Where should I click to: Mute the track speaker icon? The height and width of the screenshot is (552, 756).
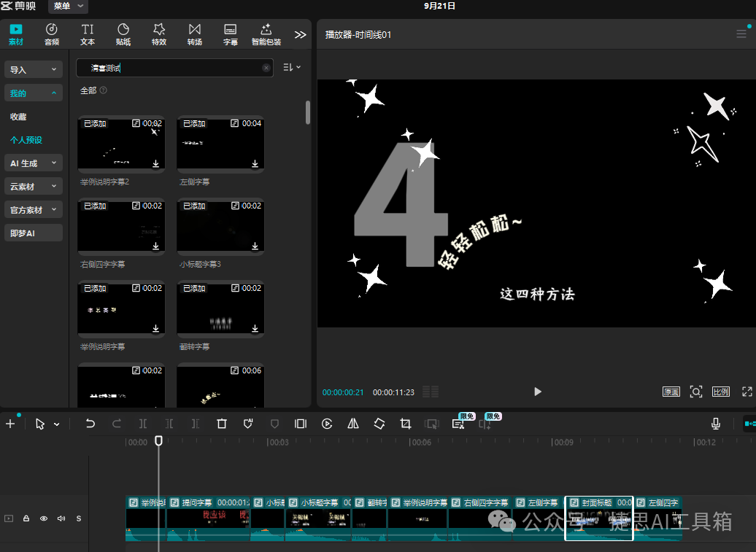click(x=61, y=518)
